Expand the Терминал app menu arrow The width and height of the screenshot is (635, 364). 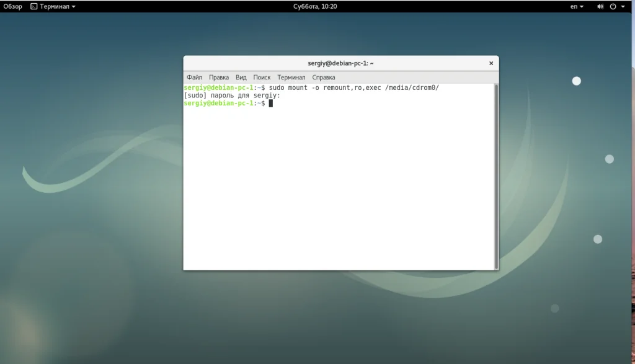(74, 7)
